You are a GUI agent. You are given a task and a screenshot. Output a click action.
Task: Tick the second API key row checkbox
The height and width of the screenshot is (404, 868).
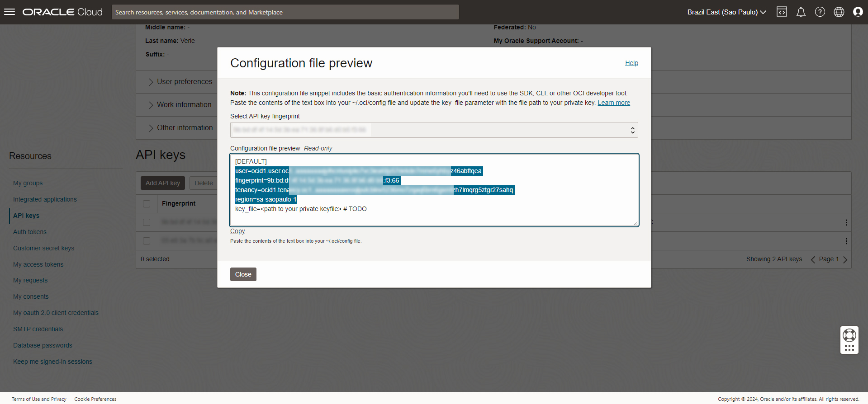click(x=147, y=241)
